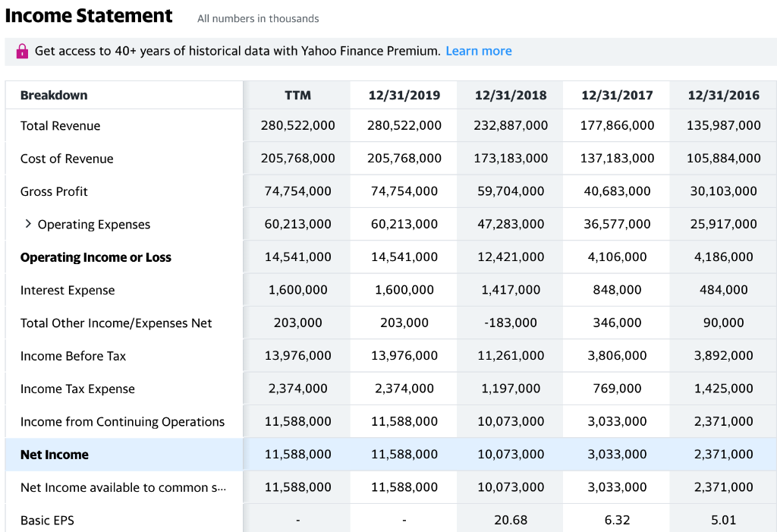Select the 12/31/2019 column header
The height and width of the screenshot is (532, 777).
tap(403, 94)
